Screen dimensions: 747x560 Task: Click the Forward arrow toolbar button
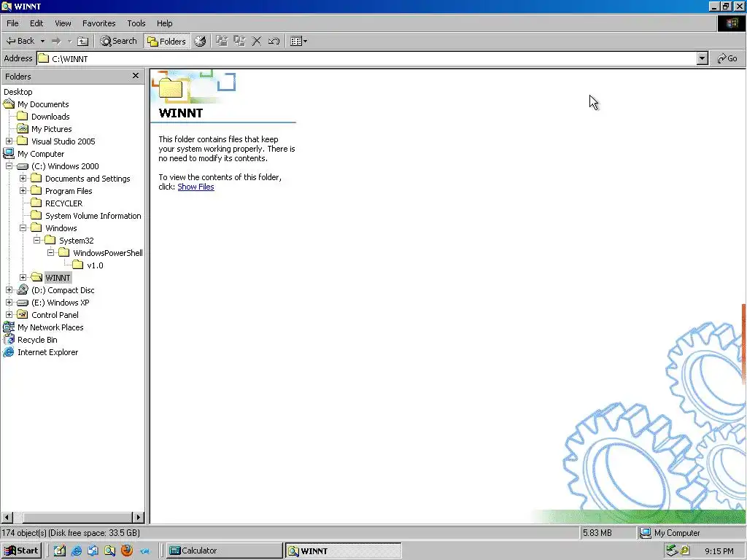tap(56, 41)
